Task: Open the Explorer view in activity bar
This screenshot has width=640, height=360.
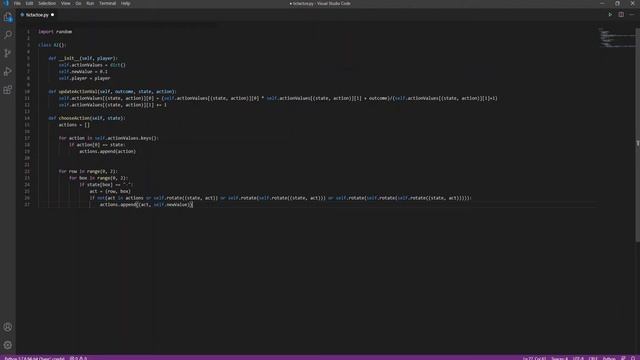Action: tap(8, 17)
